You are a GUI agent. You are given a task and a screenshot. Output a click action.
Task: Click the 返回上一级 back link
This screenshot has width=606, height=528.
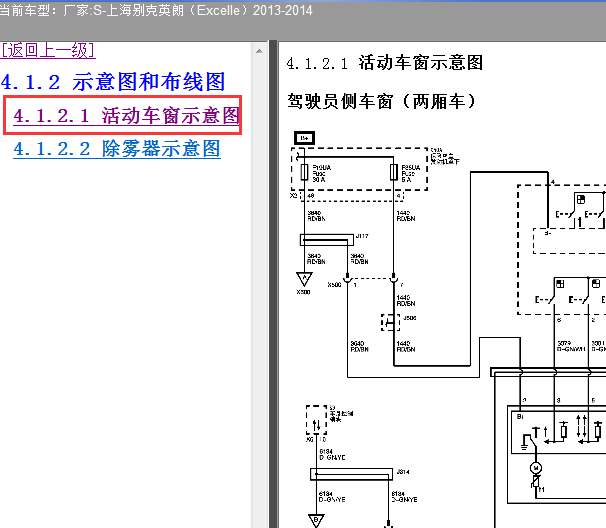point(48,50)
